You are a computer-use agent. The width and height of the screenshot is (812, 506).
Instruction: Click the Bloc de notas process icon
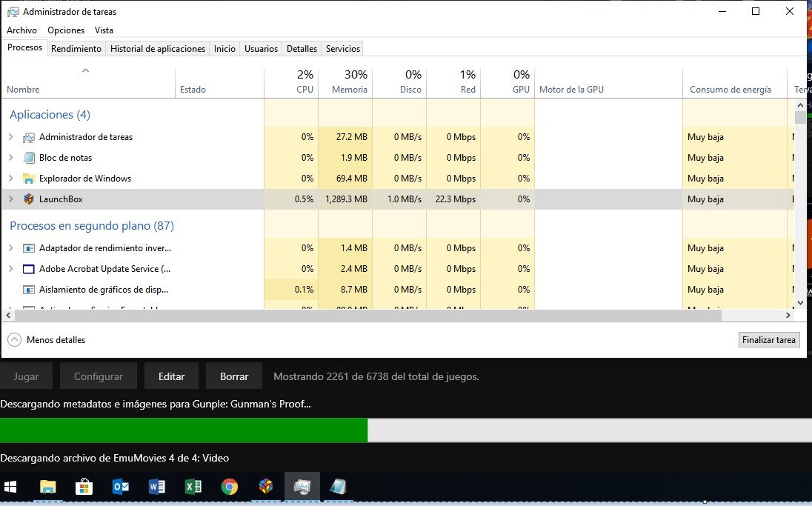tap(28, 158)
